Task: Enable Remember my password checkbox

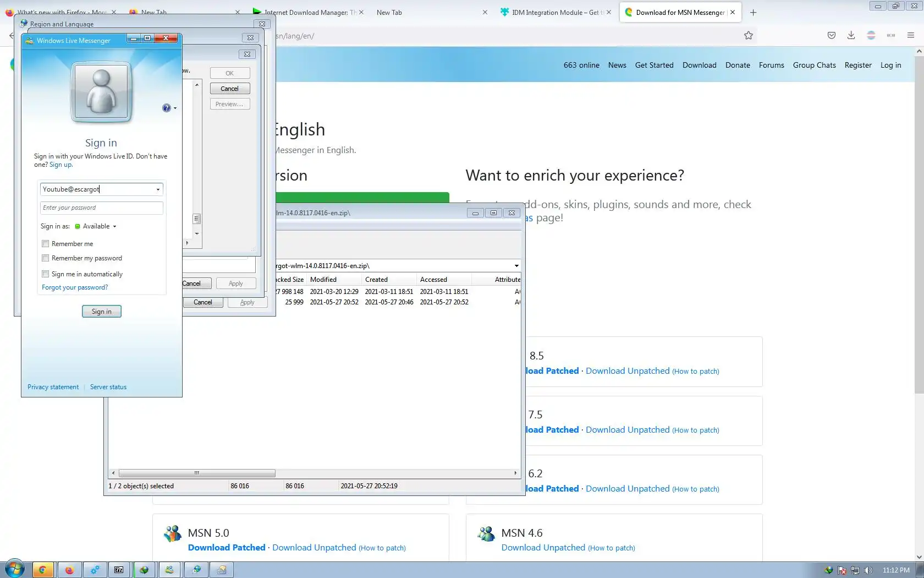Action: point(46,258)
